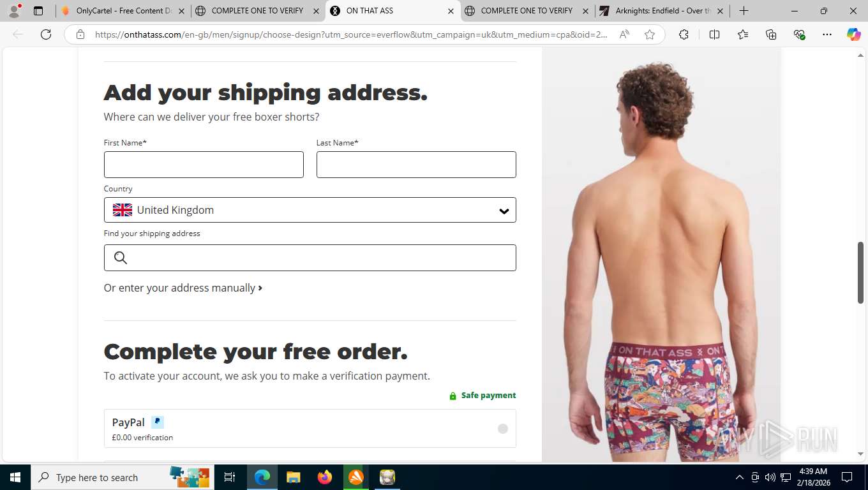Screen dimensions: 868x490
Task: Toggle the Split screen icon
Action: pyautogui.click(x=714, y=34)
